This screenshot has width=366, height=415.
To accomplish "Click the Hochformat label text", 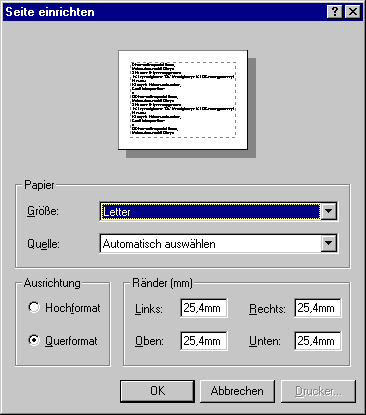I will click(73, 308).
